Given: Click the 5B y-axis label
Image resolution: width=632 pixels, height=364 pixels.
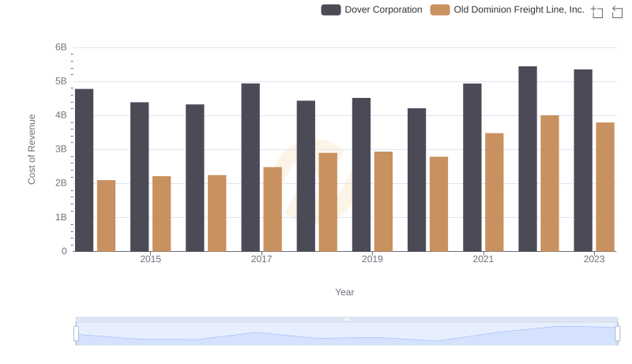Looking at the screenshot, I should pyautogui.click(x=62, y=81).
